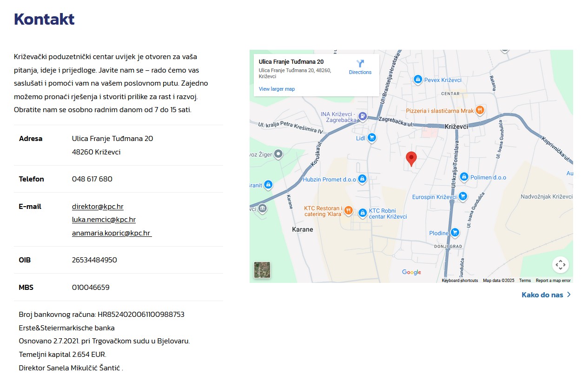Click luka.nemcic@kpc.hr email link
Screen dimensions: 588x389
pyautogui.click(x=104, y=220)
